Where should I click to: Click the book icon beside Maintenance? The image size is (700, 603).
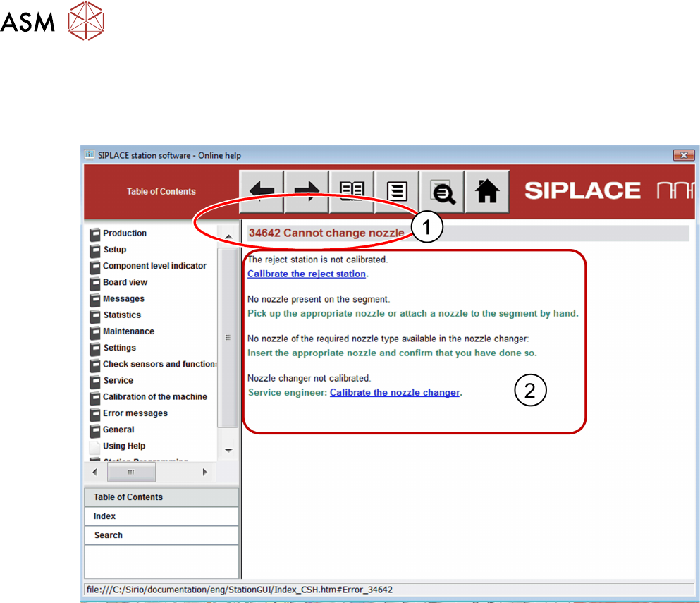(x=94, y=332)
